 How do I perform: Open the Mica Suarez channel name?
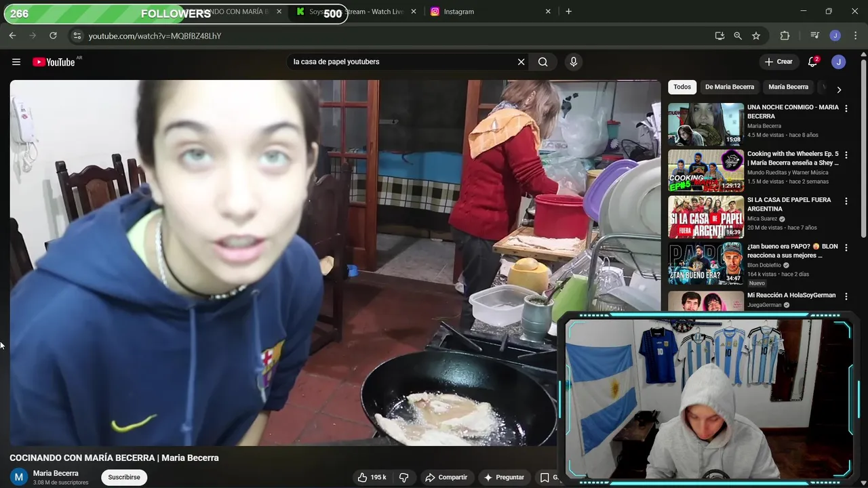click(762, 219)
